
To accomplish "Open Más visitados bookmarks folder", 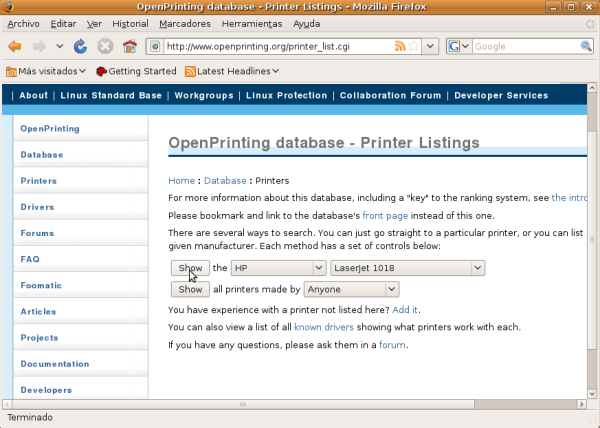I will tap(45, 71).
